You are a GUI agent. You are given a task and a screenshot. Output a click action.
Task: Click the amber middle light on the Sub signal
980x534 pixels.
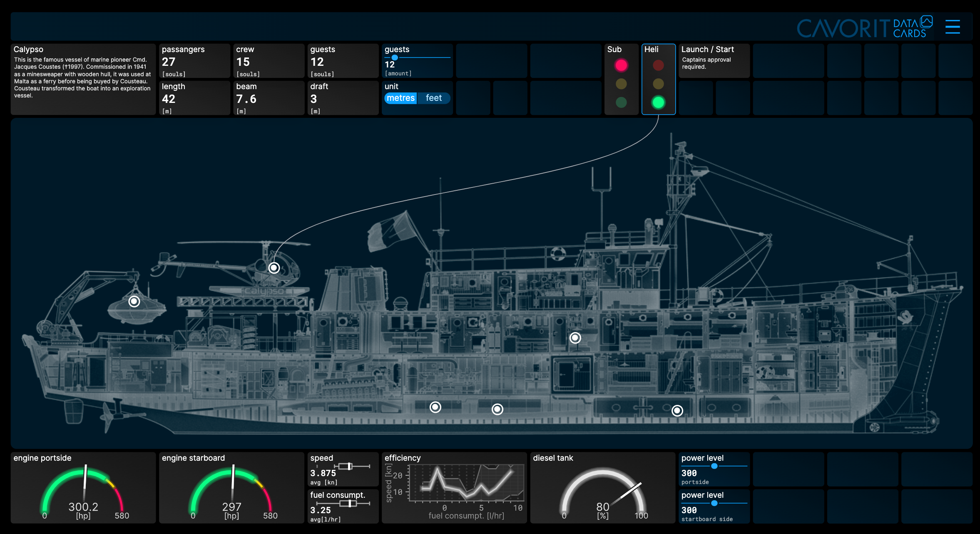[621, 83]
